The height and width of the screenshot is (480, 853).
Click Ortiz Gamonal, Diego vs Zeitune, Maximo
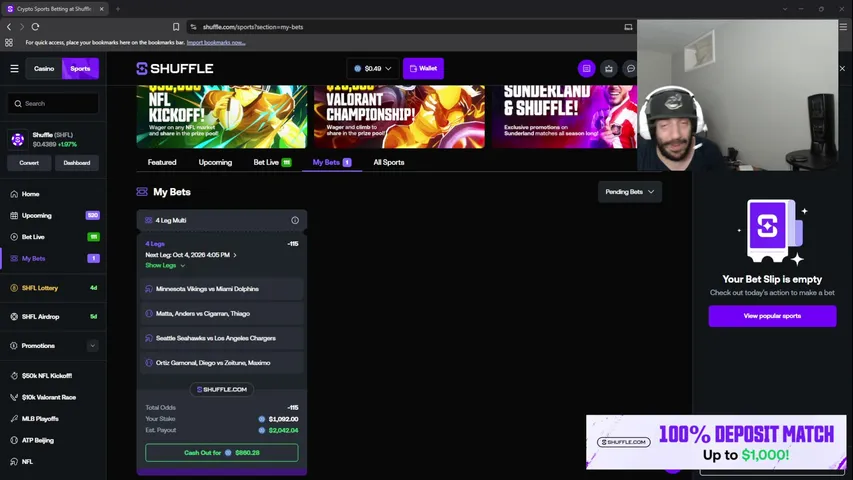[x=221, y=363]
